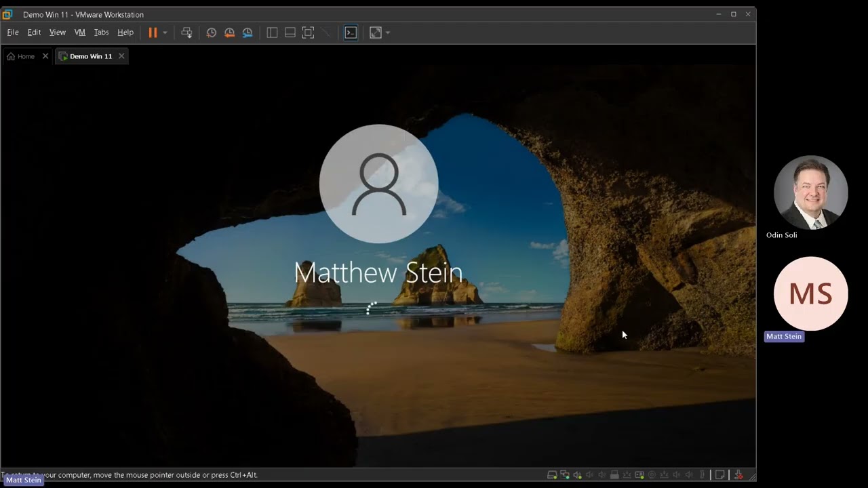Pause the virtual machine via the orange pause icon
Screen dimensions: 868x488
point(153,33)
